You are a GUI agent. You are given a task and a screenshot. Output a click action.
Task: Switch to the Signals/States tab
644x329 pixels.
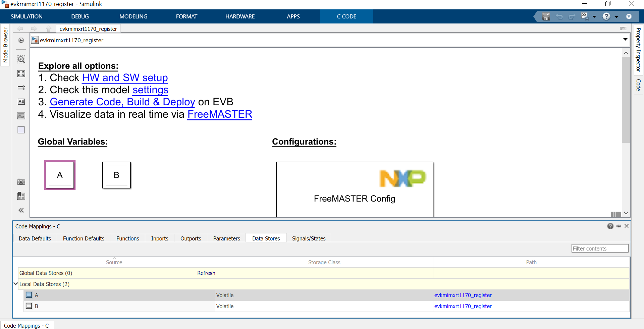click(308, 238)
